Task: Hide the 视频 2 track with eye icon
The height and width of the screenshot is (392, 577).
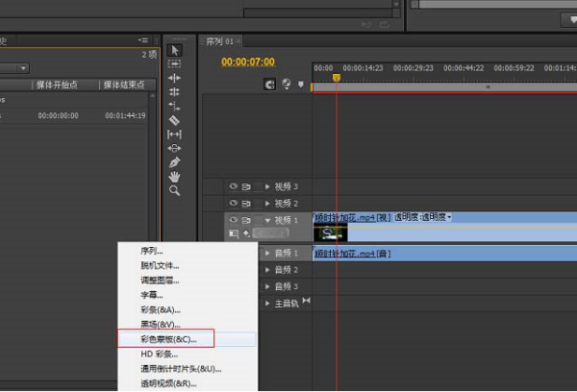Action: tap(233, 204)
